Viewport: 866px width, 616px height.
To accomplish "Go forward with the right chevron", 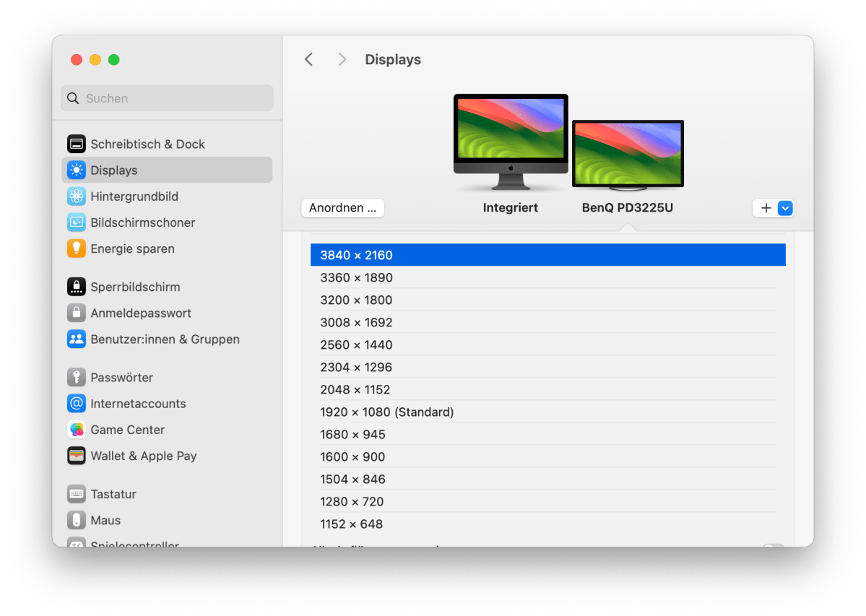I will pyautogui.click(x=342, y=59).
